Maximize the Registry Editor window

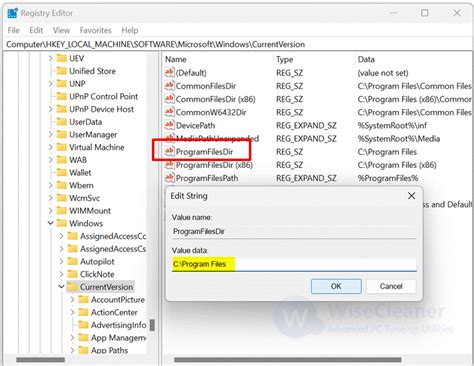tap(425, 13)
